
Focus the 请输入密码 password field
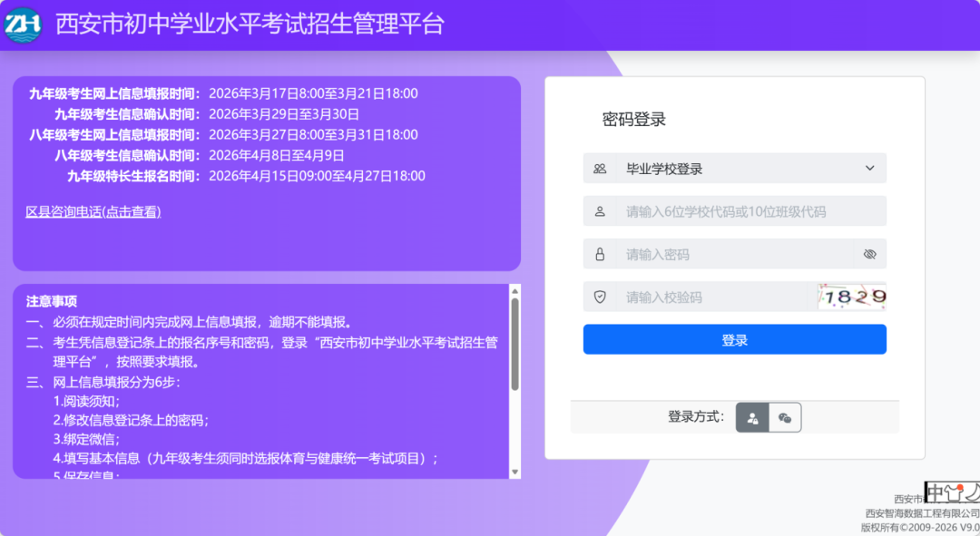[734, 254]
